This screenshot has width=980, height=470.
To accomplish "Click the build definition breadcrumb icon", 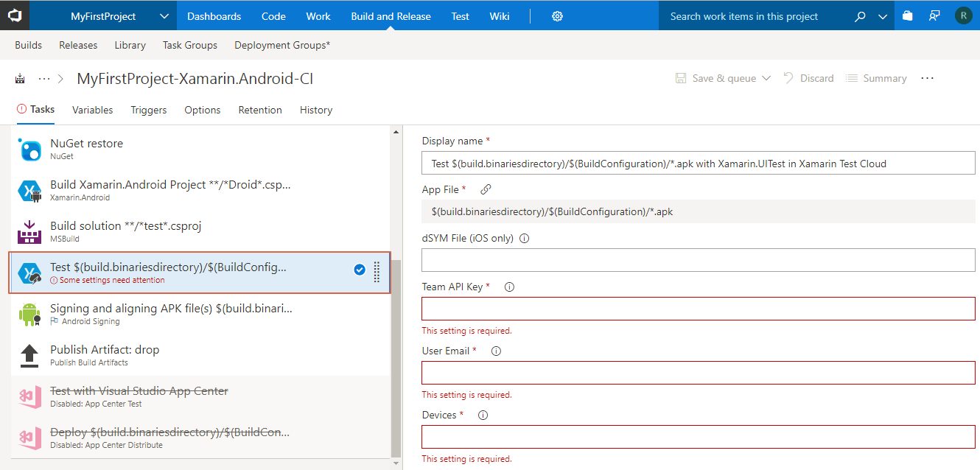I will 20,79.
